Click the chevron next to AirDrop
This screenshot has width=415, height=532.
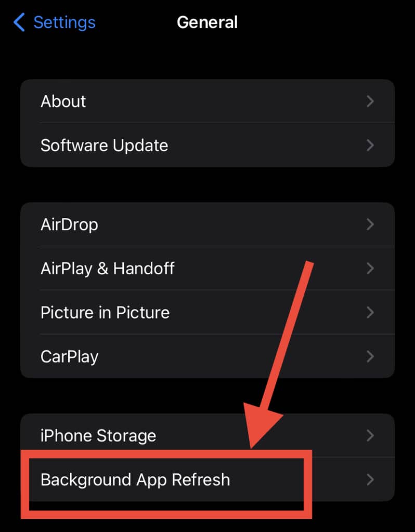370,224
